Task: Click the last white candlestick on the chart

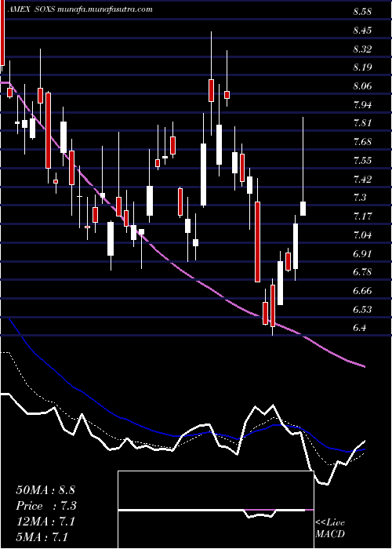Action: click(x=303, y=209)
